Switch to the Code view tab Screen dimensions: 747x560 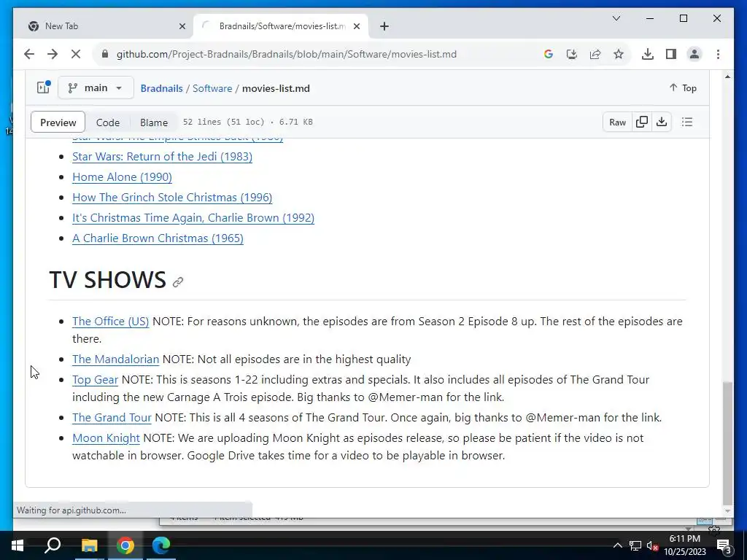pyautogui.click(x=108, y=122)
